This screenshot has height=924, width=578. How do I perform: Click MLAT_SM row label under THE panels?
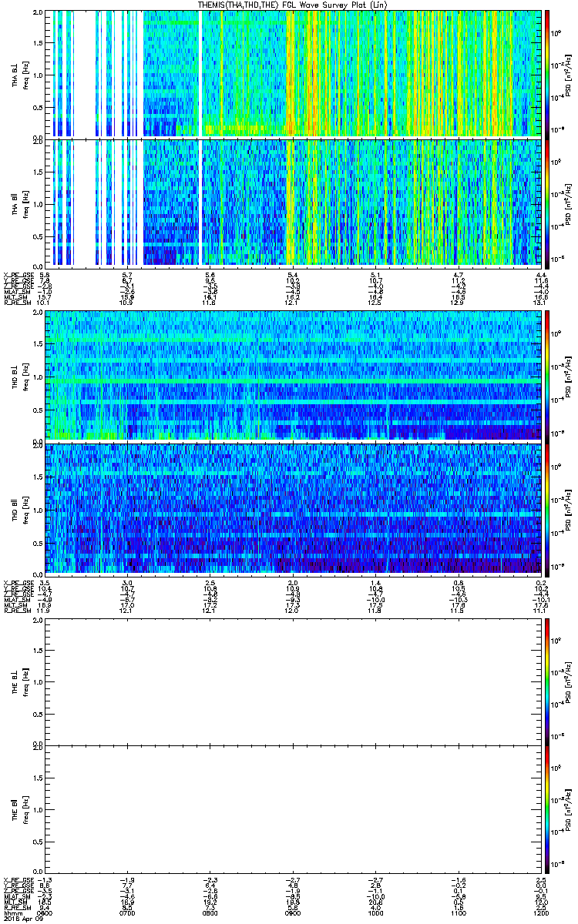(16, 898)
